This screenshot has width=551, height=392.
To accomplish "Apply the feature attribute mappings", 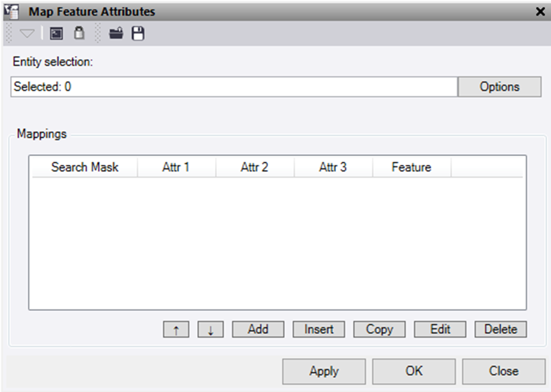I will [x=324, y=371].
